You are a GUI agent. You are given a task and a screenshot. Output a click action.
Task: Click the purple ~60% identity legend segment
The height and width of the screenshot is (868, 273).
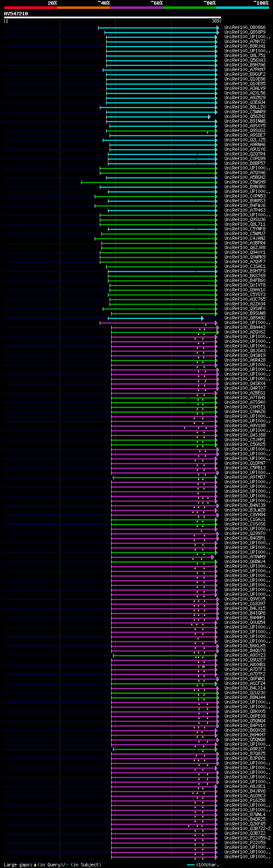[x=136, y=8]
